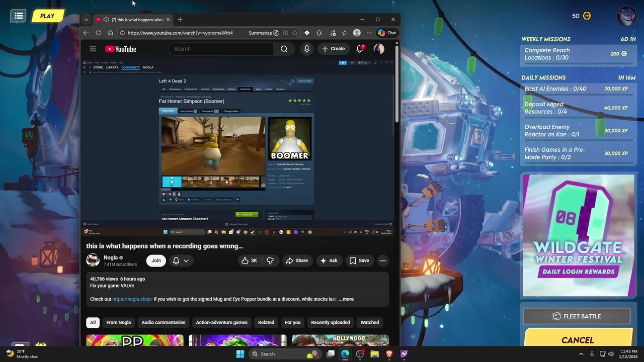
Task: Click Summarize in the address bar
Action: tap(264, 33)
